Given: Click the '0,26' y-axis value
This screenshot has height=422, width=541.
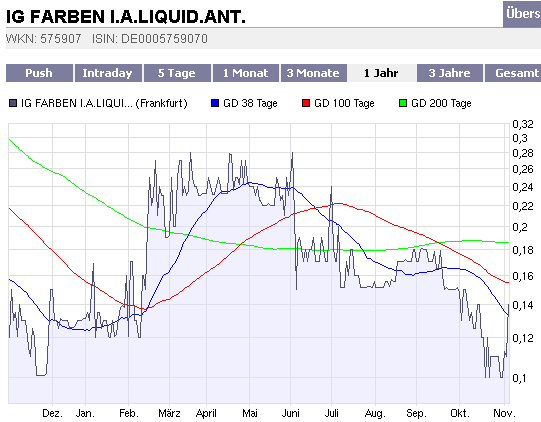Looking at the screenshot, I should [x=523, y=169].
